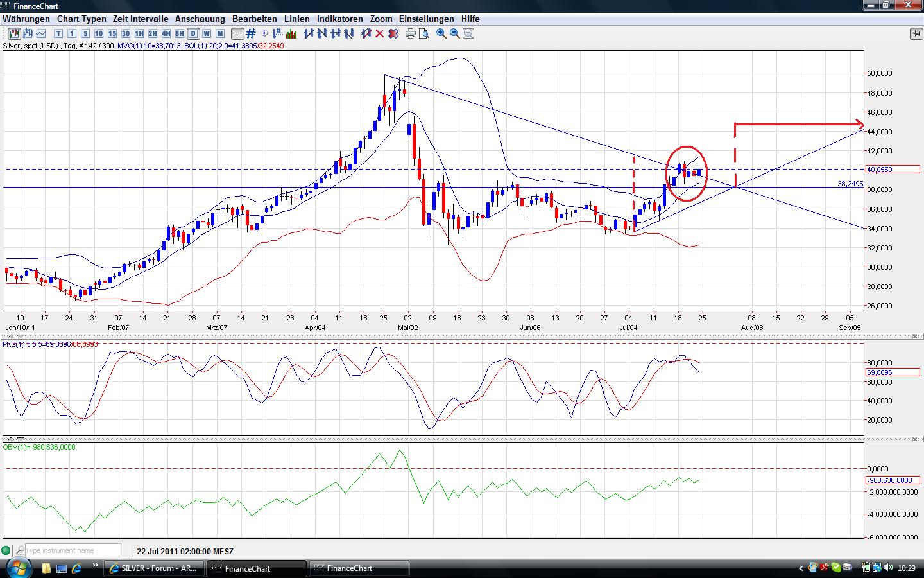Viewport: 924px width, 578px height.
Task: Click red X delete line icon
Action: (380, 33)
